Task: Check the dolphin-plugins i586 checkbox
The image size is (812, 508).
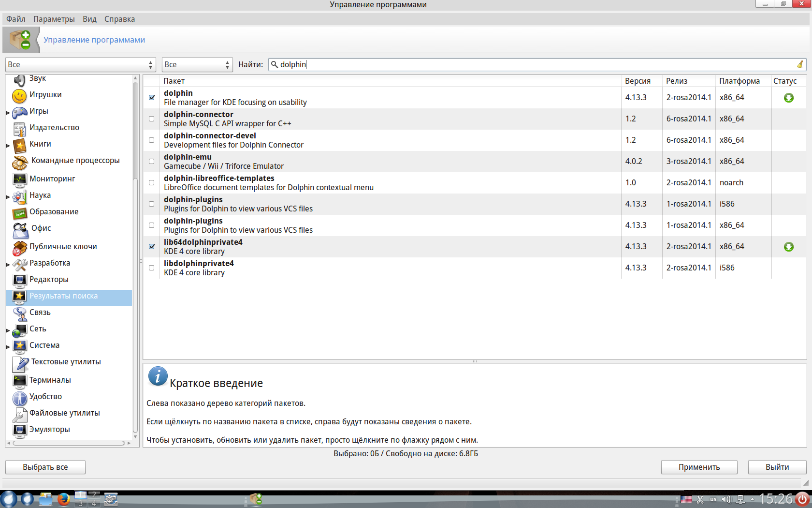Action: click(x=152, y=204)
